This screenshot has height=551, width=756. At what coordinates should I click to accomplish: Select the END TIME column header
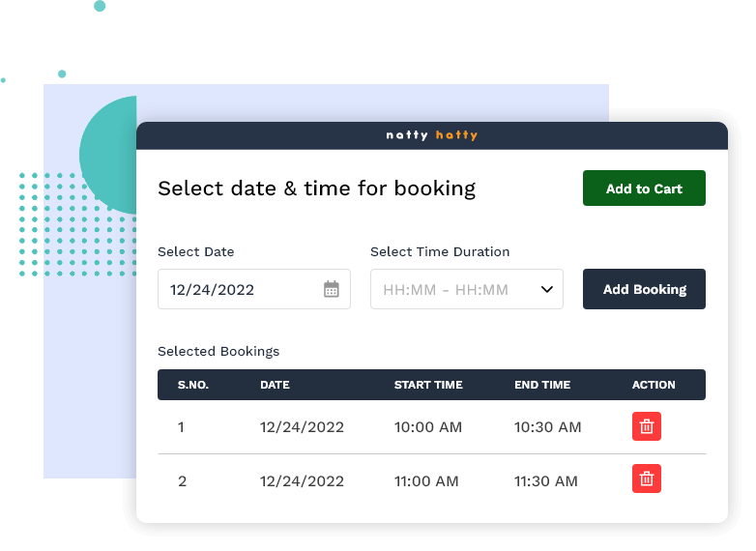[x=542, y=385]
